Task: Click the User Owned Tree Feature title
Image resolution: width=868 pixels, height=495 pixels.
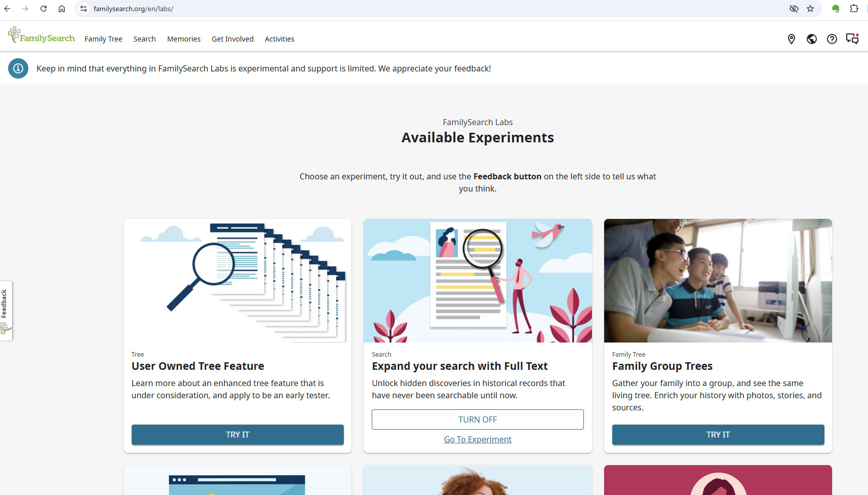Action: [x=198, y=366]
